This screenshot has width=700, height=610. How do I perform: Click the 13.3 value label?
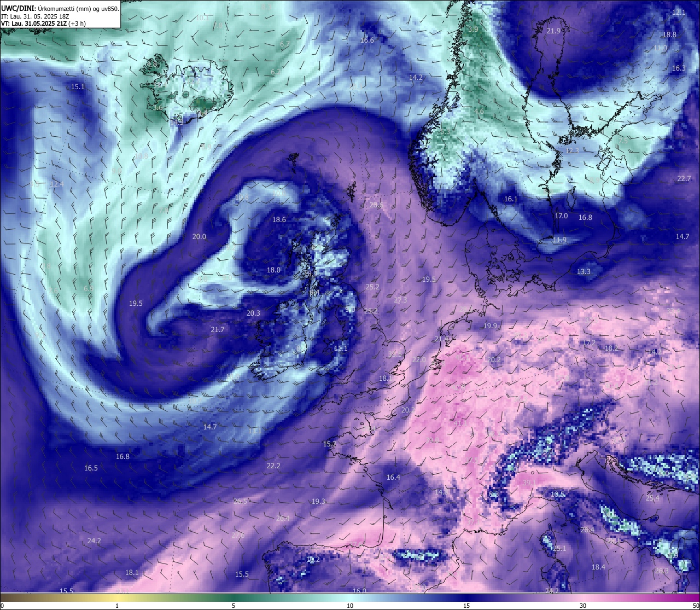(584, 272)
